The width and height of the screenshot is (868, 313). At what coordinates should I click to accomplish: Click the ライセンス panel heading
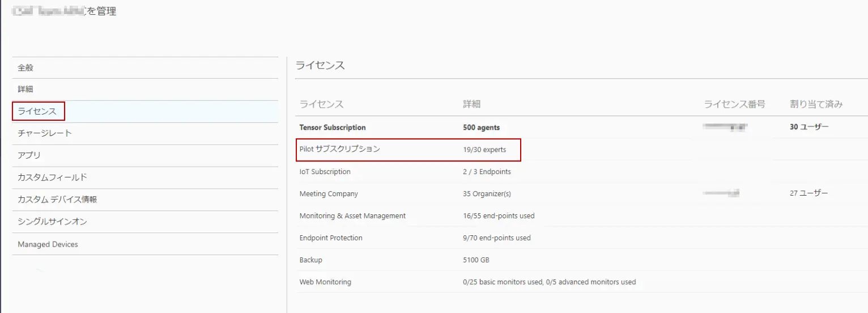(320, 66)
